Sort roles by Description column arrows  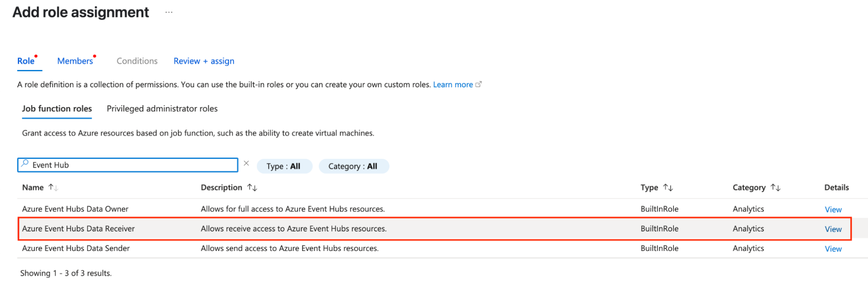(252, 188)
